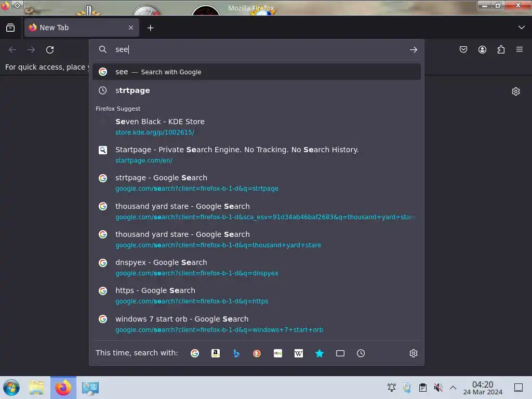Open the system settings taskbar icon

click(90, 388)
